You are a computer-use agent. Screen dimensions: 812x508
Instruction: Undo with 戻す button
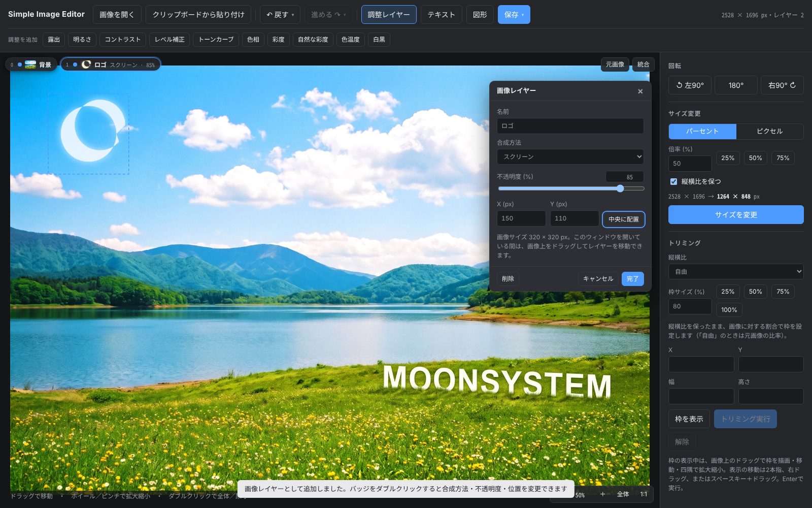[x=280, y=15]
